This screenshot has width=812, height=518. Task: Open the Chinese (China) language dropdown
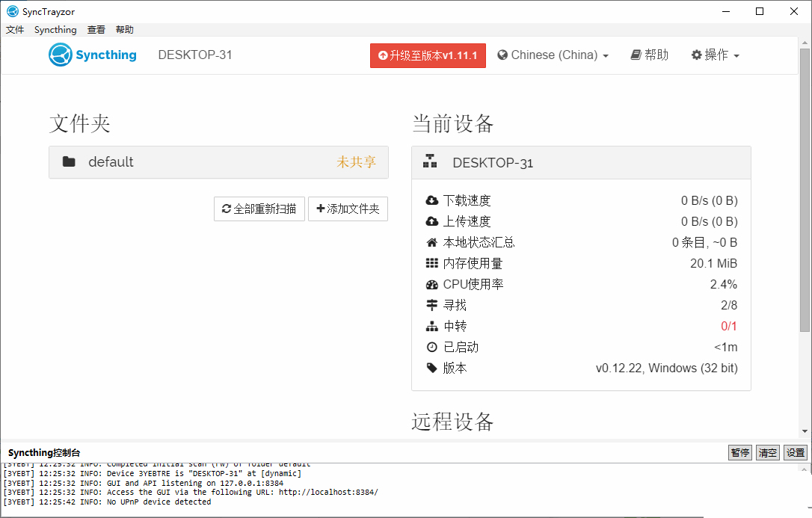click(553, 55)
